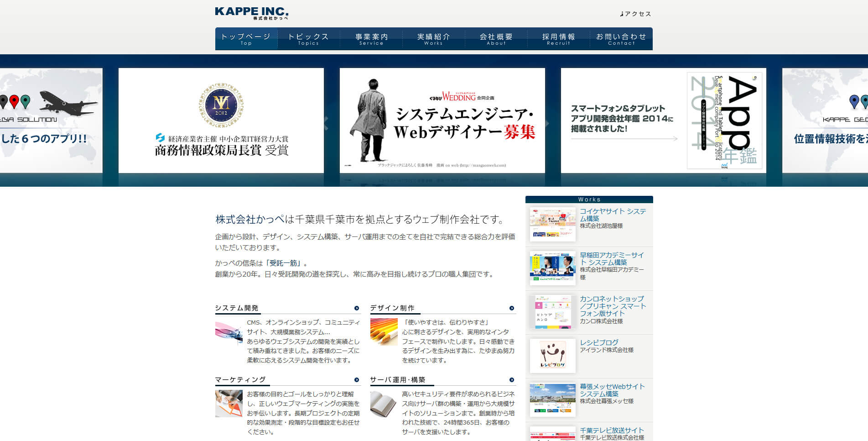Open the ６つのアプリ airplane banner

point(51,121)
